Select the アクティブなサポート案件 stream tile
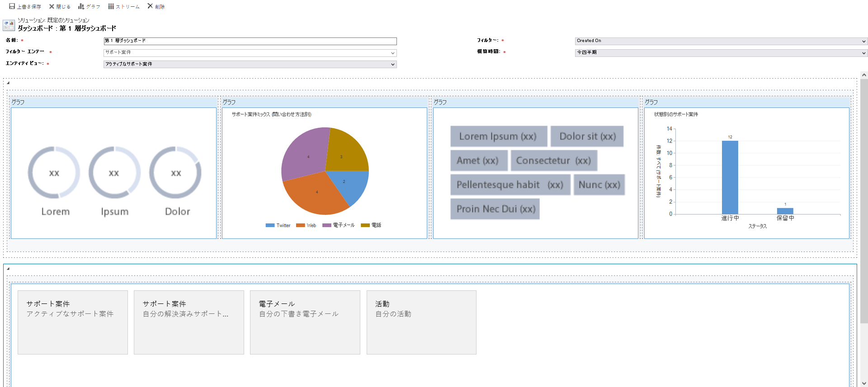This screenshot has height=387, width=868. [72, 322]
